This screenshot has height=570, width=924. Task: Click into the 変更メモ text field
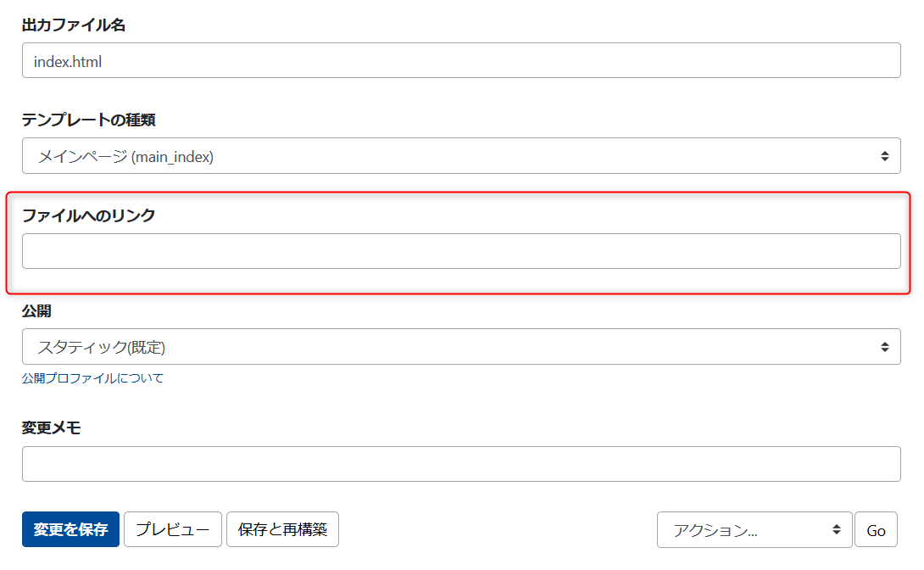pos(461,464)
